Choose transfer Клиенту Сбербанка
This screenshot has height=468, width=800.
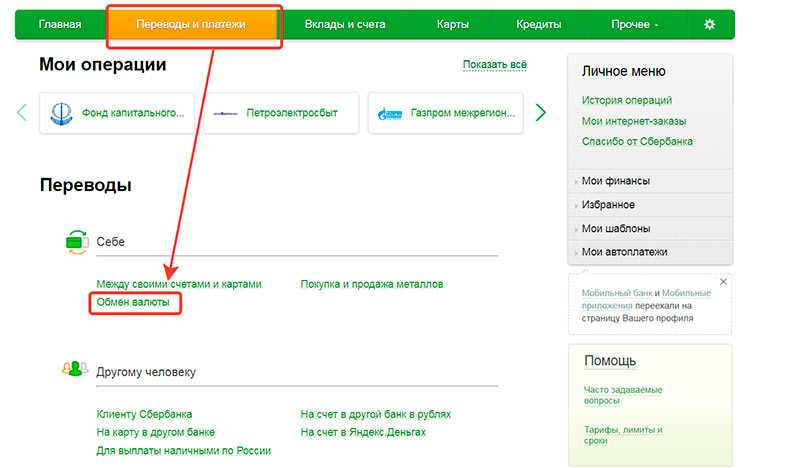144,414
